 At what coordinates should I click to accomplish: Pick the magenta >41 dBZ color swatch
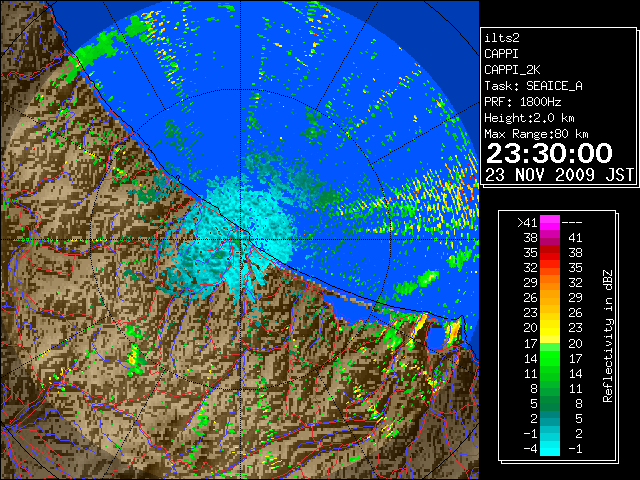(x=550, y=223)
